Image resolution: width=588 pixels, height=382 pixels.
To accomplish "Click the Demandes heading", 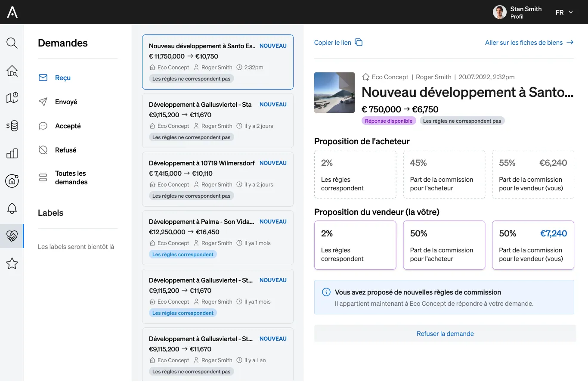I will [63, 43].
